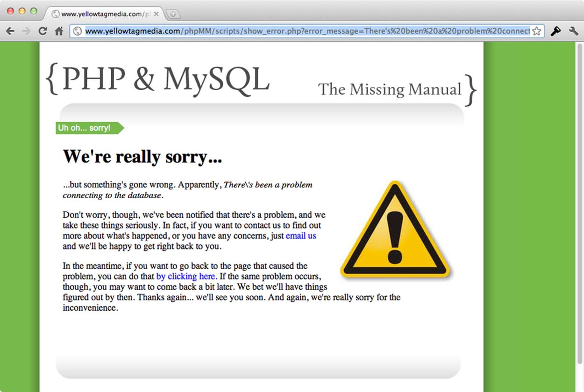Open the wrench settings menu

(x=573, y=31)
